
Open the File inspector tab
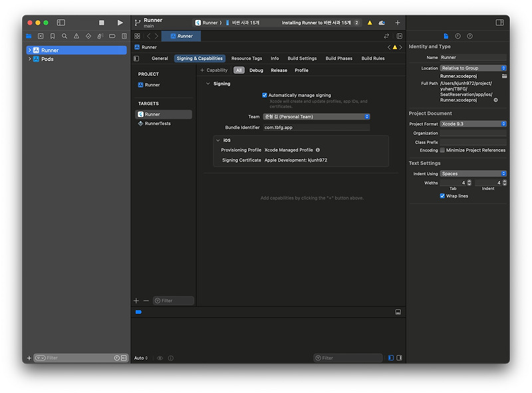pyautogui.click(x=446, y=36)
